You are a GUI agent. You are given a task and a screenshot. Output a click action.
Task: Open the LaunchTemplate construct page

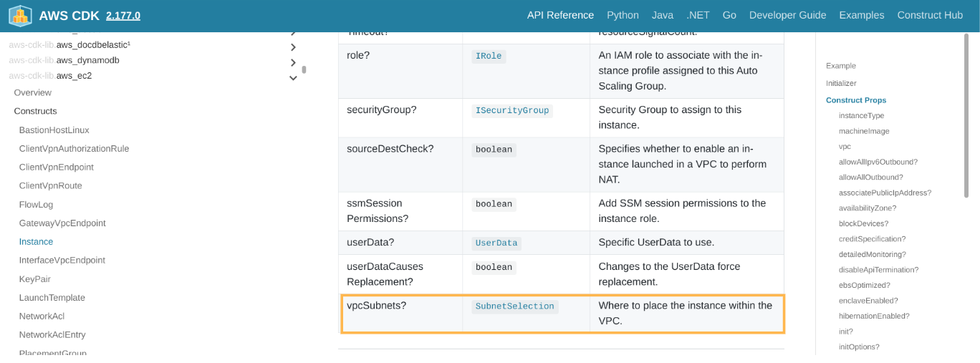(x=52, y=298)
